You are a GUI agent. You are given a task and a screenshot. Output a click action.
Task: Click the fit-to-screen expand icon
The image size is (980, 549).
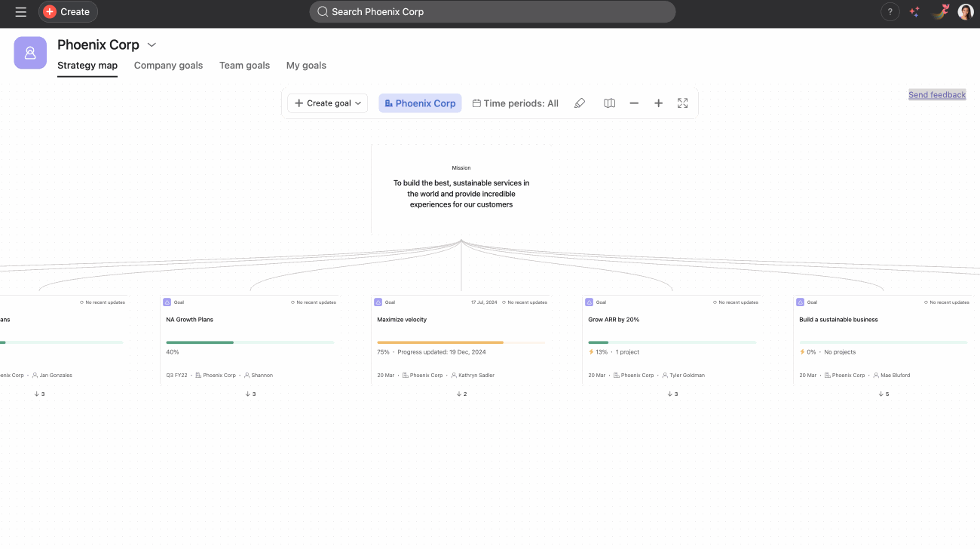point(682,103)
